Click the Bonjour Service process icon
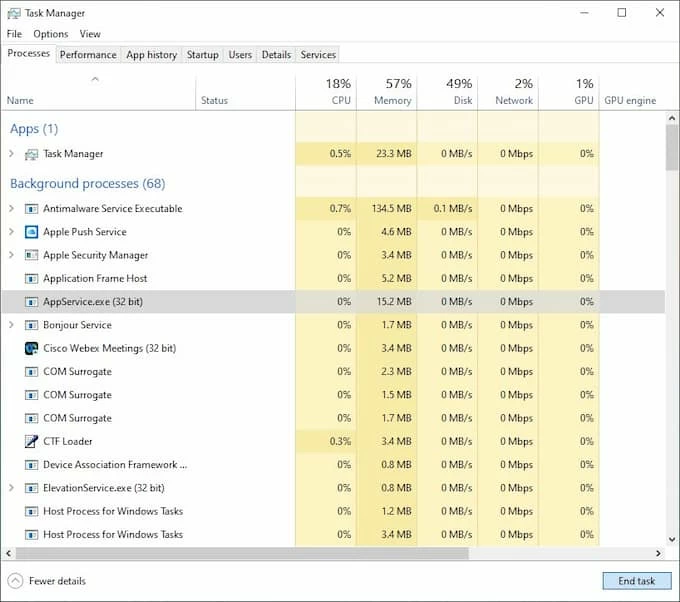 pos(31,325)
